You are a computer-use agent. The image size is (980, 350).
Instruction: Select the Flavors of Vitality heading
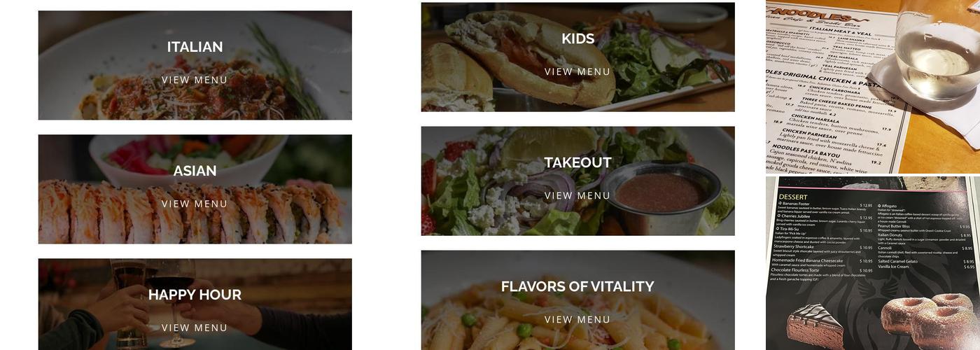[x=577, y=286]
